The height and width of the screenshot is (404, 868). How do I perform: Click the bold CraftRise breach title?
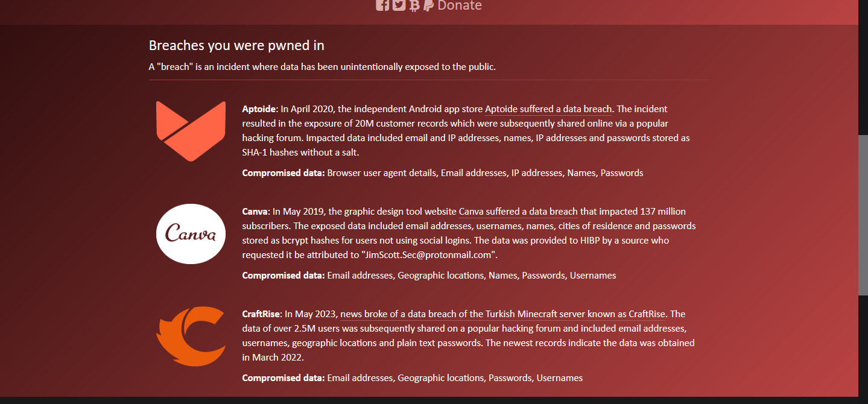tap(261, 314)
